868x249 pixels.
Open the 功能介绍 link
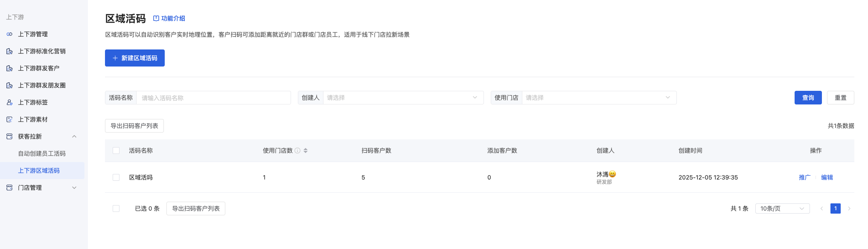click(x=169, y=18)
